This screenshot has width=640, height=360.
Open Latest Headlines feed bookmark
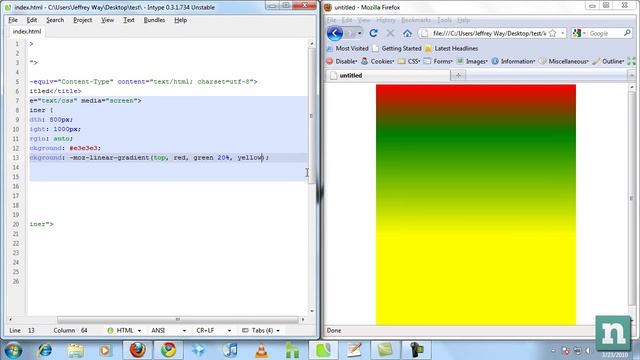pos(451,49)
